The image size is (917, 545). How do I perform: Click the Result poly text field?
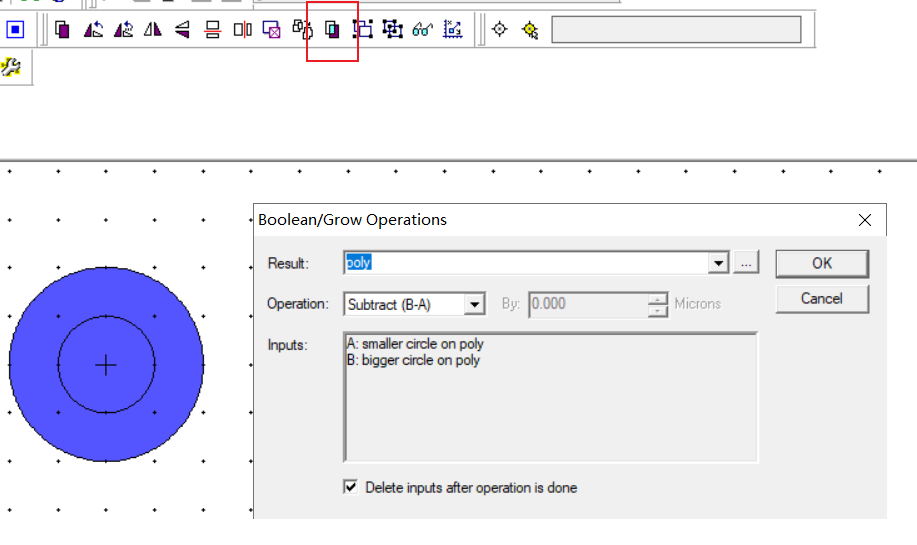click(526, 263)
